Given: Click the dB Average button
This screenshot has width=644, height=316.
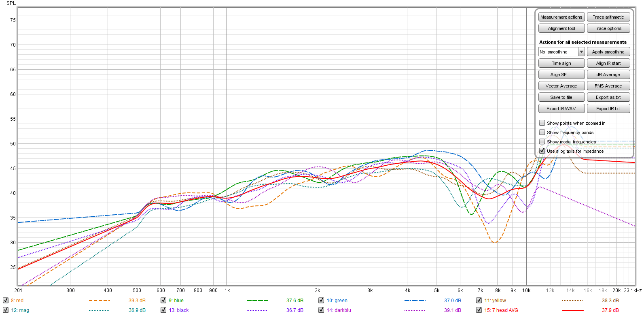Looking at the screenshot, I should pyautogui.click(x=608, y=75).
